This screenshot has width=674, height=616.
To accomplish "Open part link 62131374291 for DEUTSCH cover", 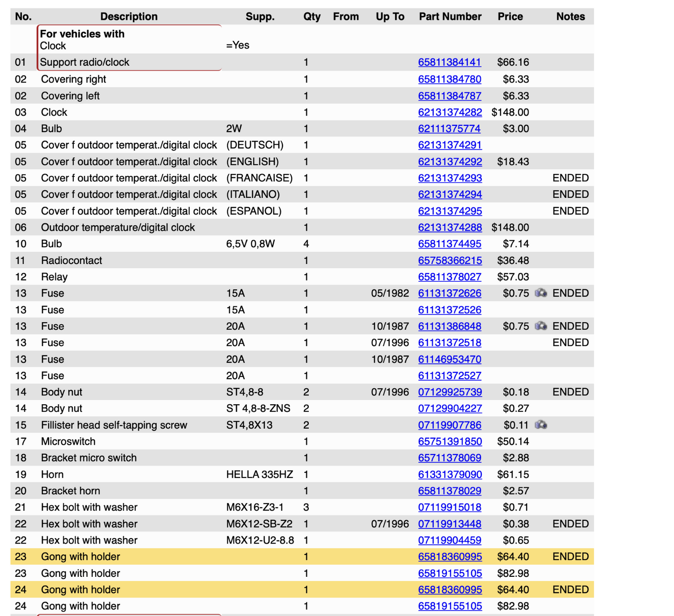I will coord(450,145).
